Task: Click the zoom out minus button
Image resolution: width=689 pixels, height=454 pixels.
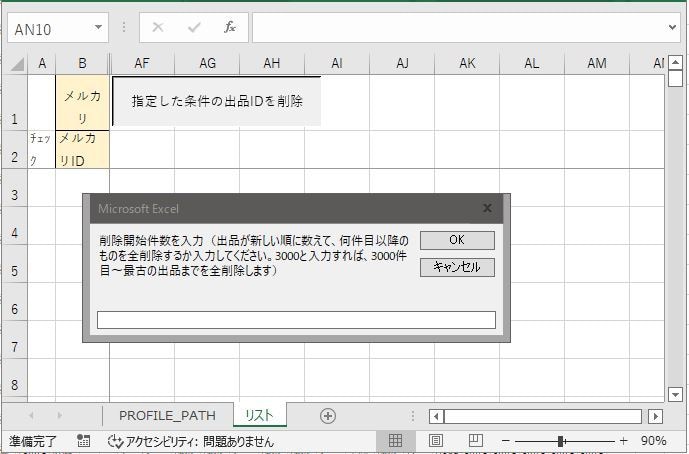Action: [x=505, y=441]
